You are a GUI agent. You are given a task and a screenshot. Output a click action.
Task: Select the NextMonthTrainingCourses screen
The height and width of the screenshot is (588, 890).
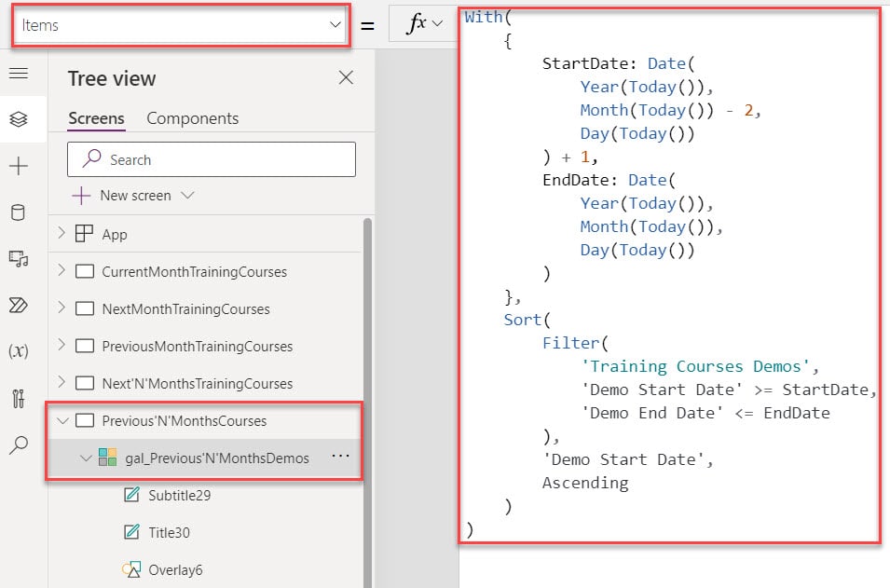185,309
